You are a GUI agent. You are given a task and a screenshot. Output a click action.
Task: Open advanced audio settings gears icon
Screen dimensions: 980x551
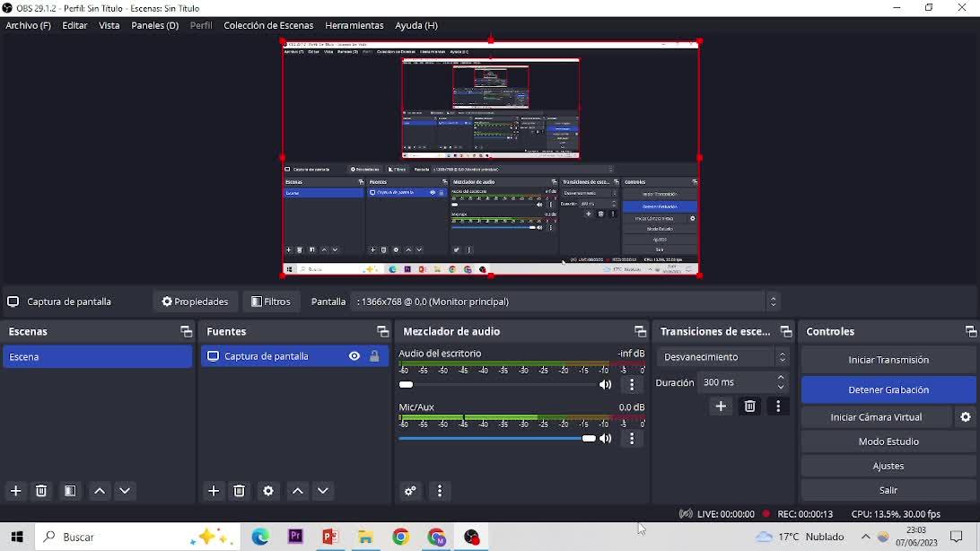411,491
